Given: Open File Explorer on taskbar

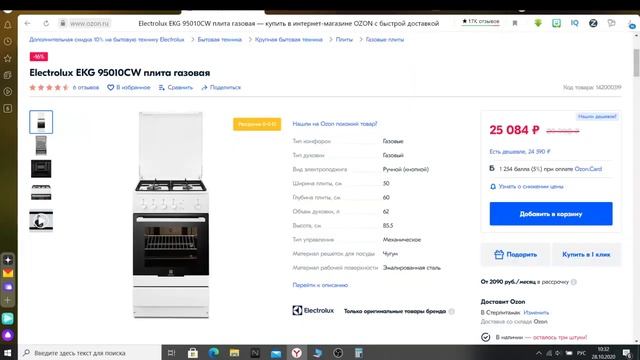Looking at the screenshot, I should pyautogui.click(x=234, y=353).
